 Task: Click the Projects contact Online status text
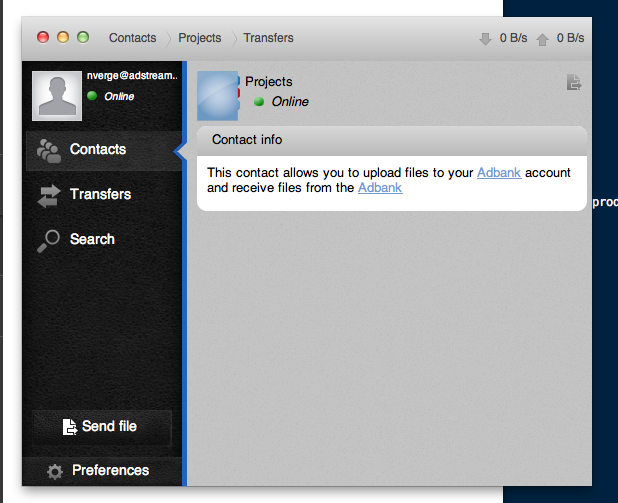[290, 102]
